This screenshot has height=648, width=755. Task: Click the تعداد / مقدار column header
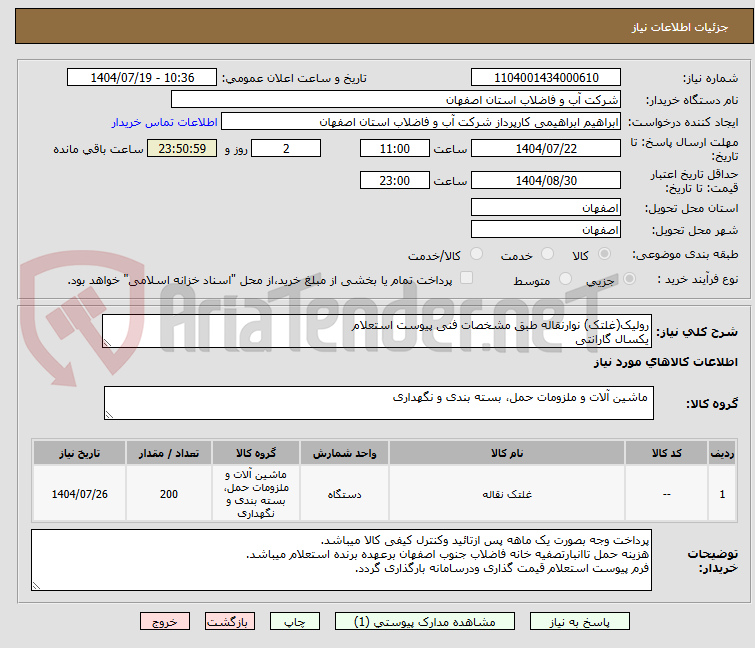(169, 453)
